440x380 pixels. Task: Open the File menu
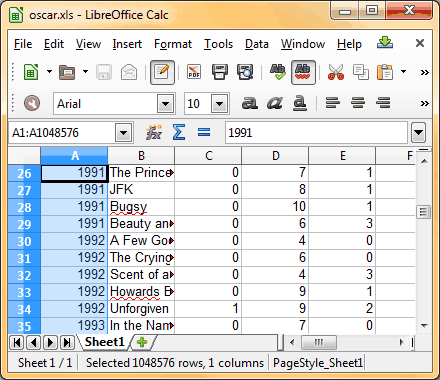point(23,44)
